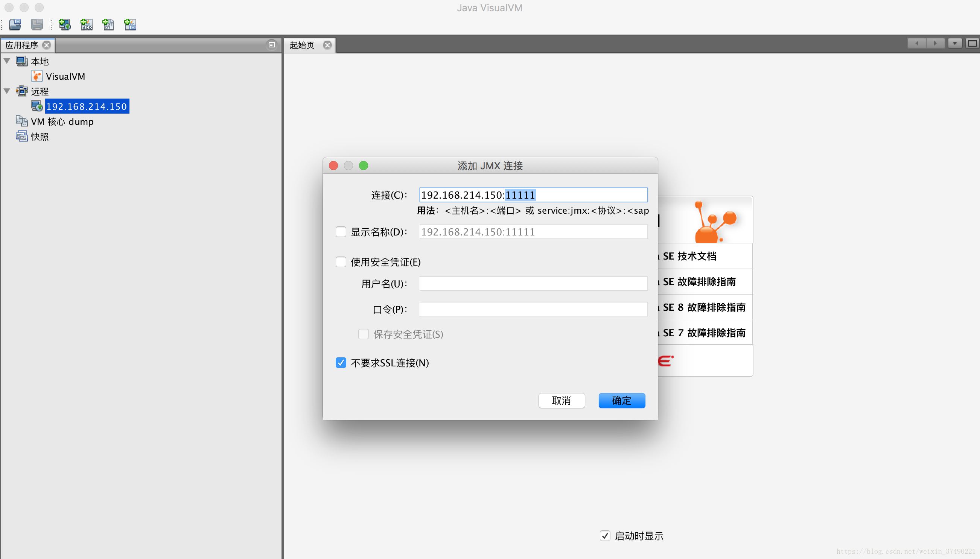This screenshot has width=980, height=559.
Task: Click the VM 核心 dump node icon
Action: pyautogui.click(x=21, y=121)
